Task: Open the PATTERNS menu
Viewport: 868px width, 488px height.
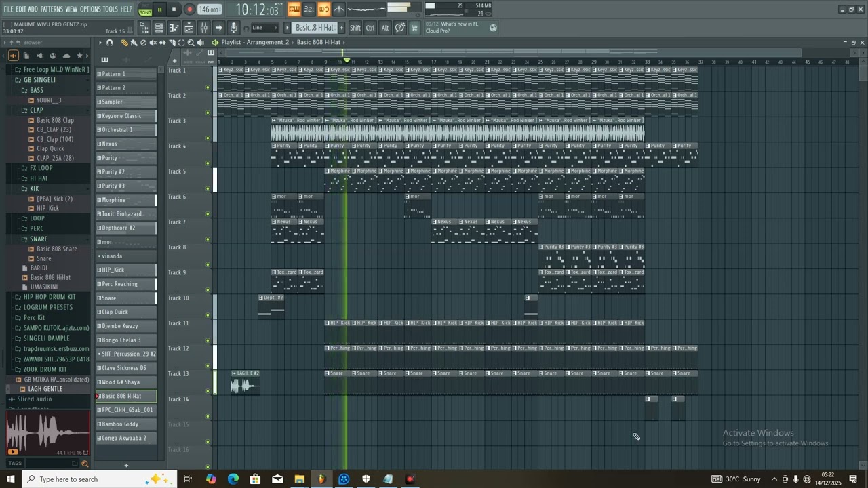Action: [x=52, y=9]
